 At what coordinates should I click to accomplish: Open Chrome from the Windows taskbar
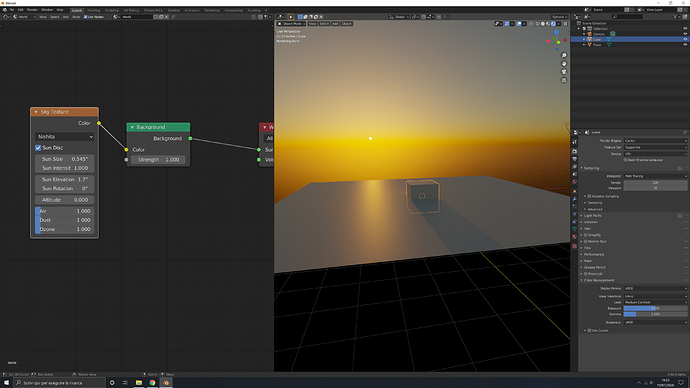click(152, 383)
